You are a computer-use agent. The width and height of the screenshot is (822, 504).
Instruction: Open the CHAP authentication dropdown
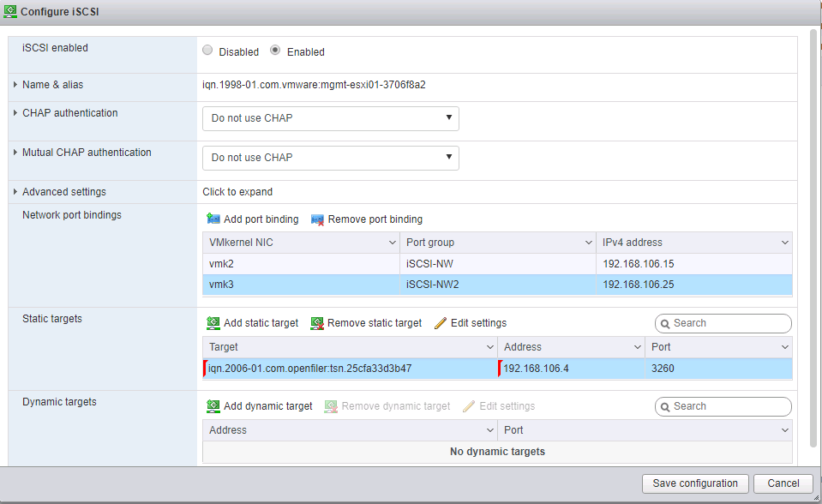[331, 118]
